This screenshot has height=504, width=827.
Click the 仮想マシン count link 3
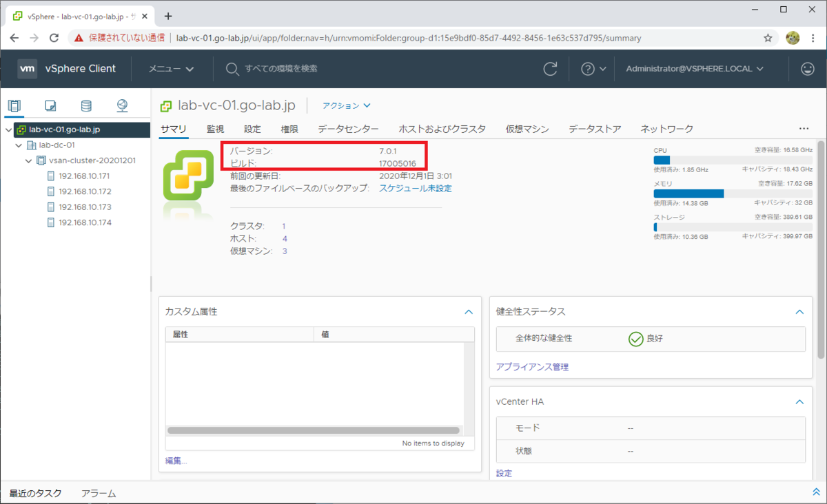tap(285, 251)
